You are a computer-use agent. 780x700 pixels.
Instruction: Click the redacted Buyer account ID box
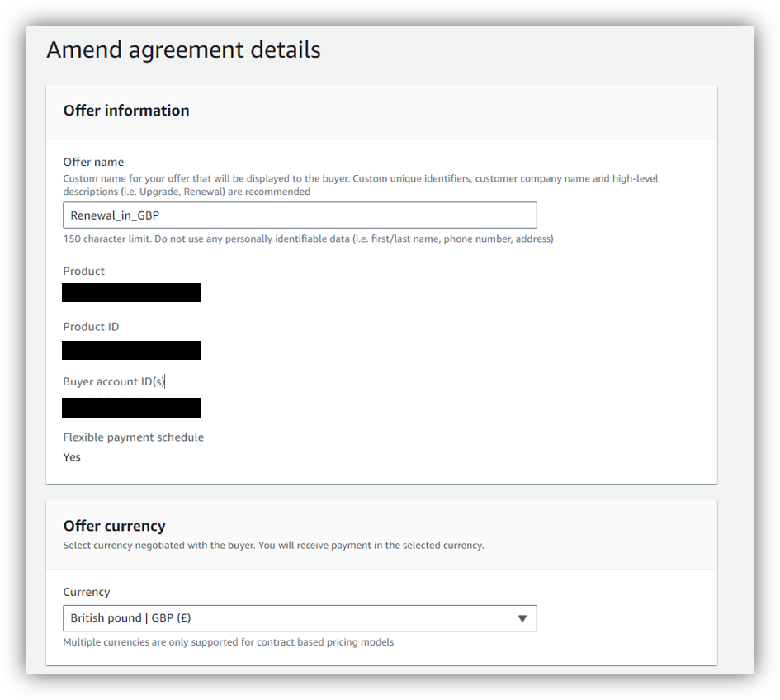[131, 407]
